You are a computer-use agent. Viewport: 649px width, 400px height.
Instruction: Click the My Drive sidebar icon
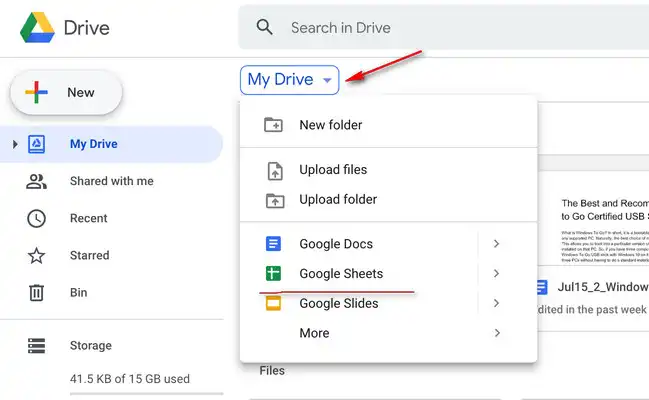tap(36, 144)
